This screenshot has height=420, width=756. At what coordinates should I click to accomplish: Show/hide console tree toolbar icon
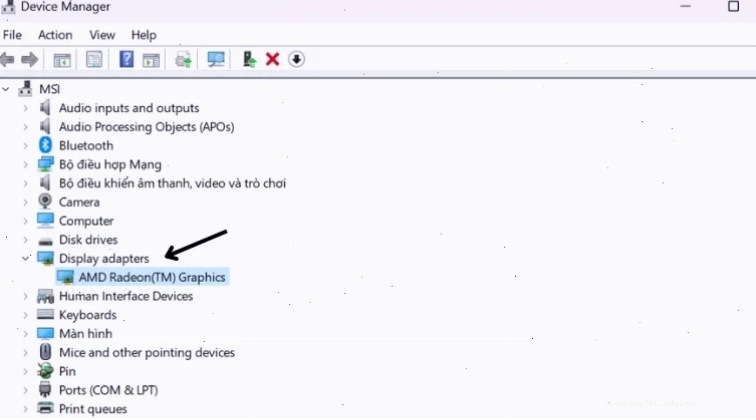tap(62, 60)
